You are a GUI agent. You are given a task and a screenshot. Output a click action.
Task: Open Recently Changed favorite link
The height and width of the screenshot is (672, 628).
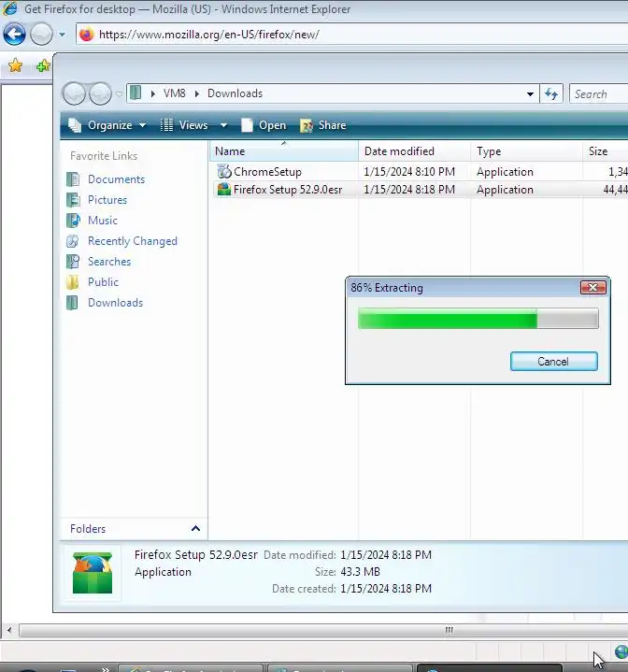(133, 241)
